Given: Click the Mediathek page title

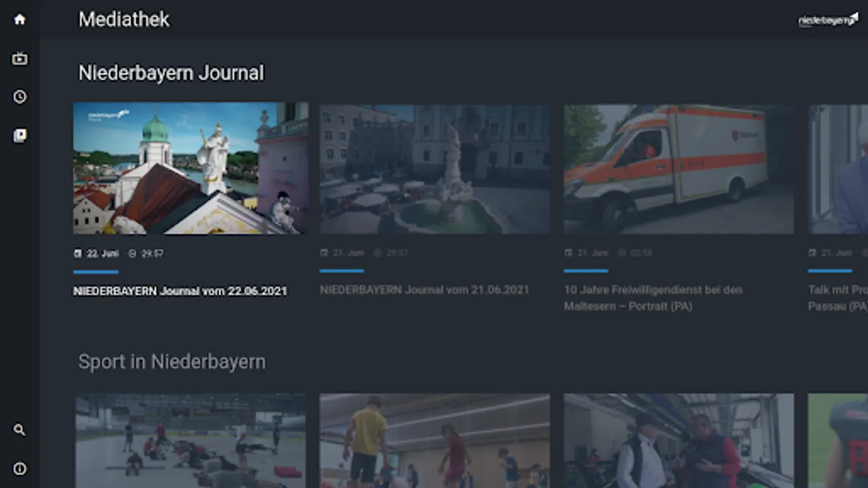Looking at the screenshot, I should point(124,20).
